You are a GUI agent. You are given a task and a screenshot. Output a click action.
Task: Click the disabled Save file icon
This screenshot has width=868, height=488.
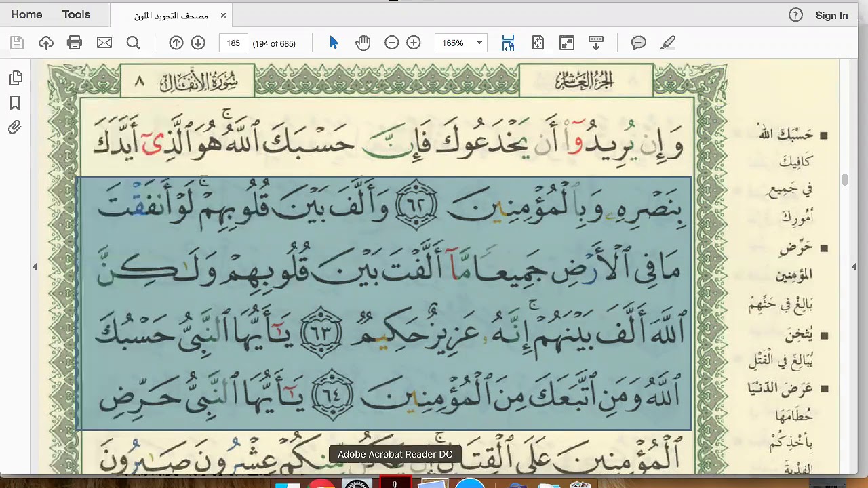[17, 43]
